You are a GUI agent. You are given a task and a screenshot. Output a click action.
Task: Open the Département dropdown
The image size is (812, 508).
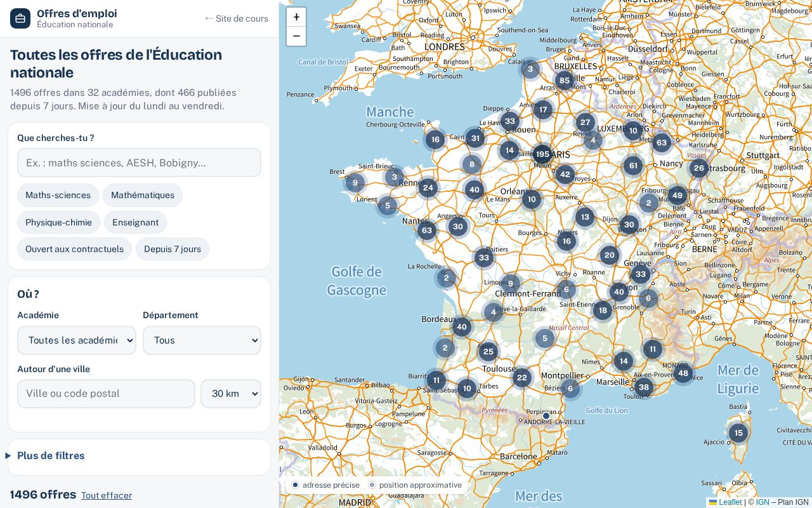click(202, 340)
